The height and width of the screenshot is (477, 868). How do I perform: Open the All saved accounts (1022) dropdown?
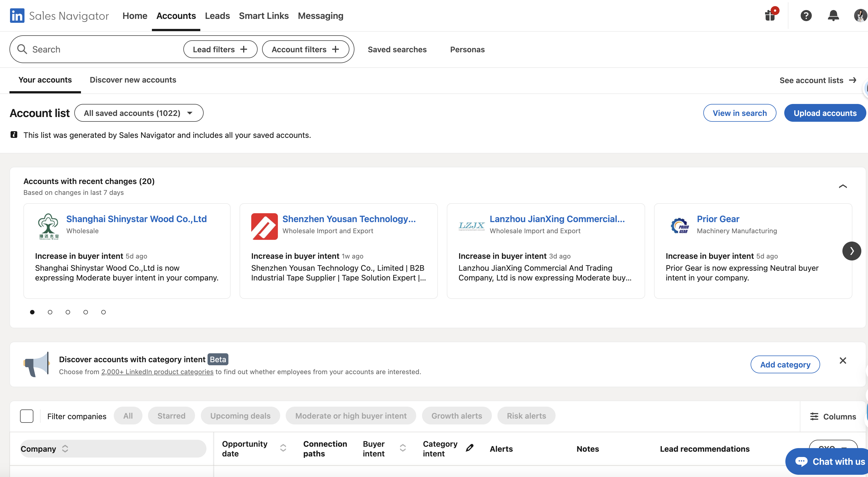[x=139, y=113]
